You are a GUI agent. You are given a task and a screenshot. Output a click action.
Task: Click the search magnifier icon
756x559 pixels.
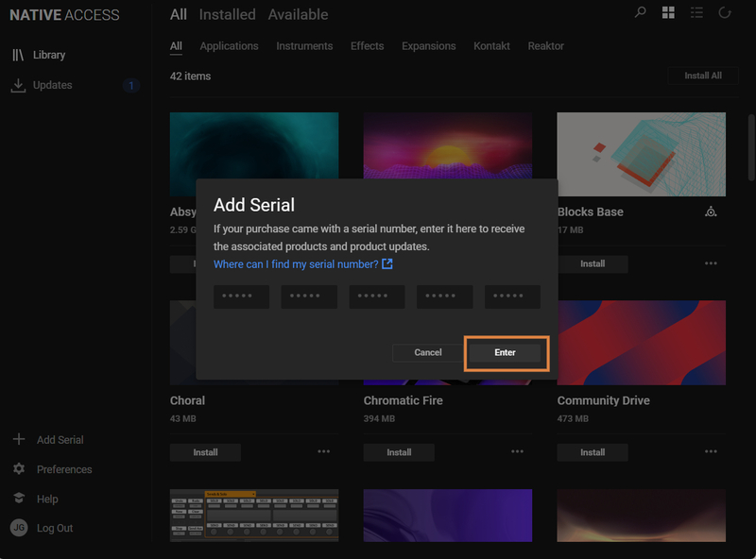(641, 12)
